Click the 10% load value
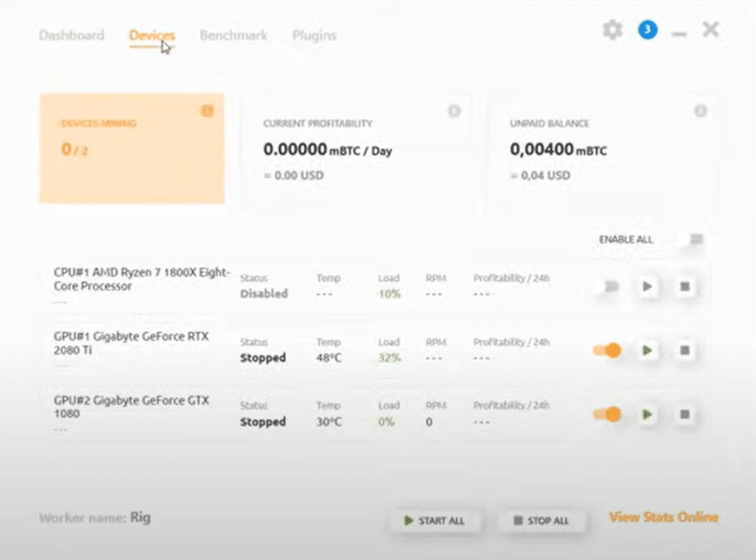 pyautogui.click(x=389, y=293)
